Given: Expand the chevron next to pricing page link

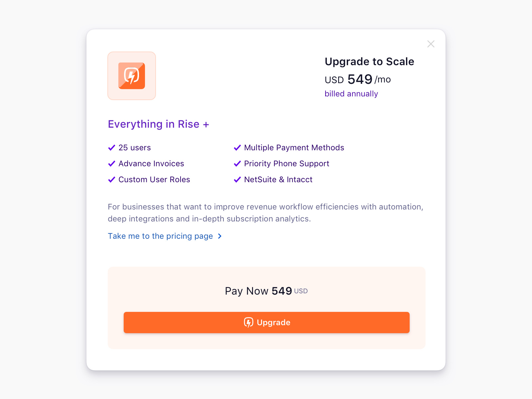Looking at the screenshot, I should [x=219, y=236].
